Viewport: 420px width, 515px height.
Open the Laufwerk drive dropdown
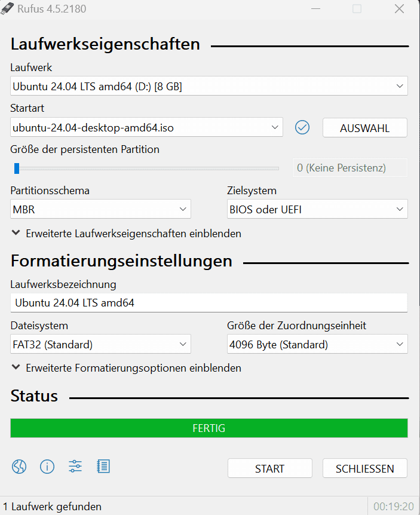209,86
